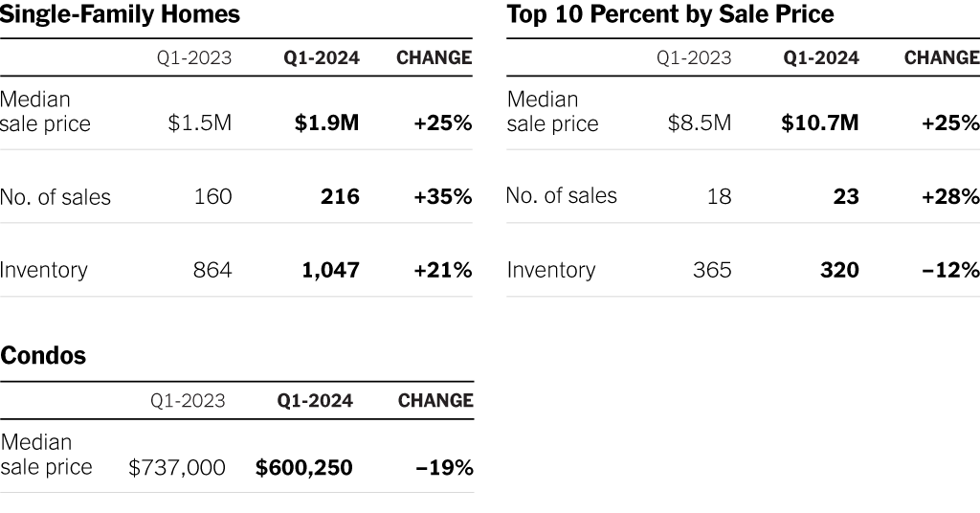Click the Condos table heading
The image size is (980, 513).
pyautogui.click(x=43, y=356)
